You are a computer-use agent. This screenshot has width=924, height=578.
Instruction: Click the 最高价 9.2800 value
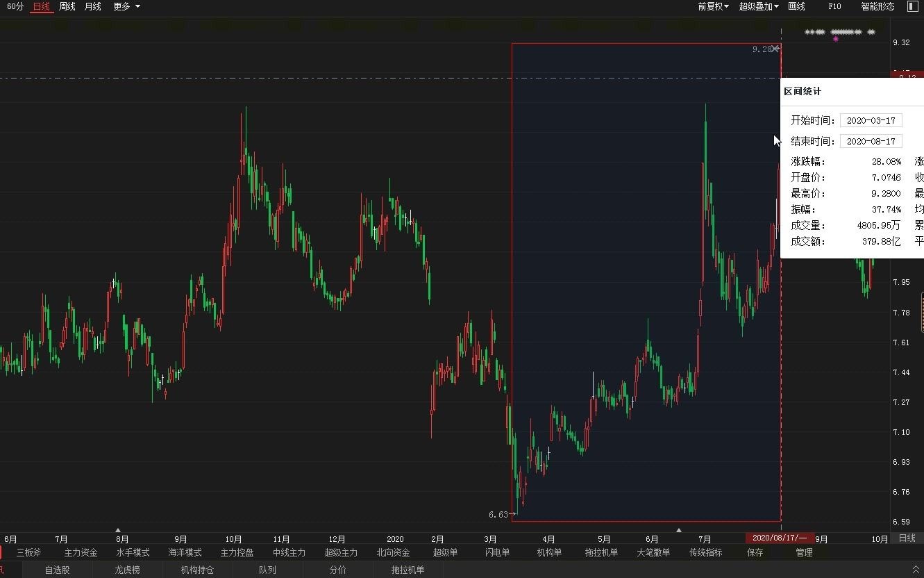(887, 193)
